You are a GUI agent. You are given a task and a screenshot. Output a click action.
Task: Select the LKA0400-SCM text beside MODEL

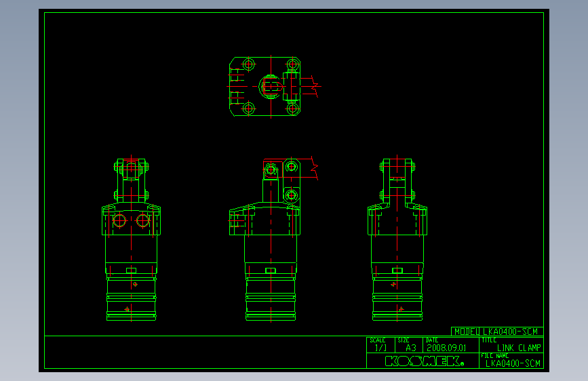click(511, 332)
